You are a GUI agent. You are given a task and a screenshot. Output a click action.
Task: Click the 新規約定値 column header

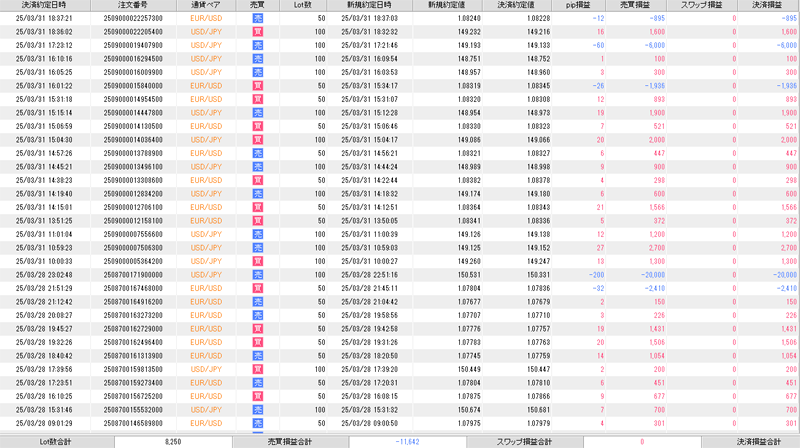point(447,5)
